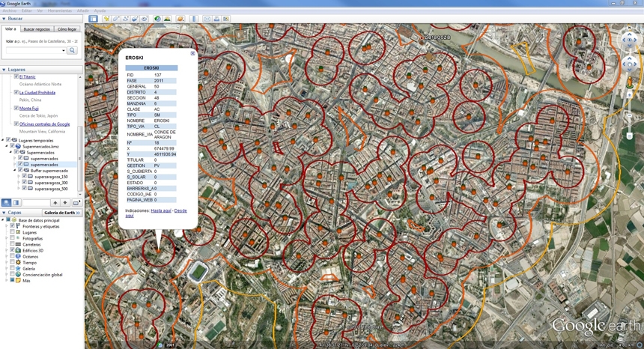This screenshot has height=349, width=644.
Task: Switch to Buscar negocios tab
Action: click(x=37, y=29)
